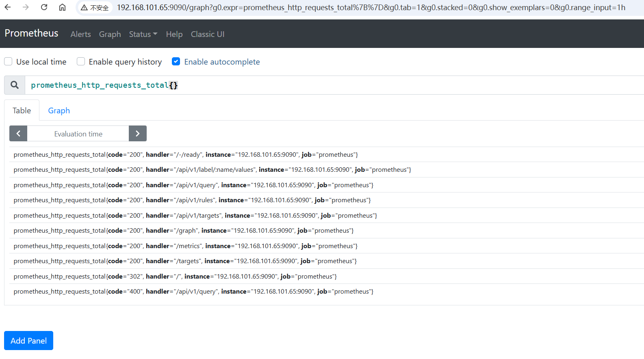Click Enable query history label
The image size is (644, 359).
coord(125,62)
